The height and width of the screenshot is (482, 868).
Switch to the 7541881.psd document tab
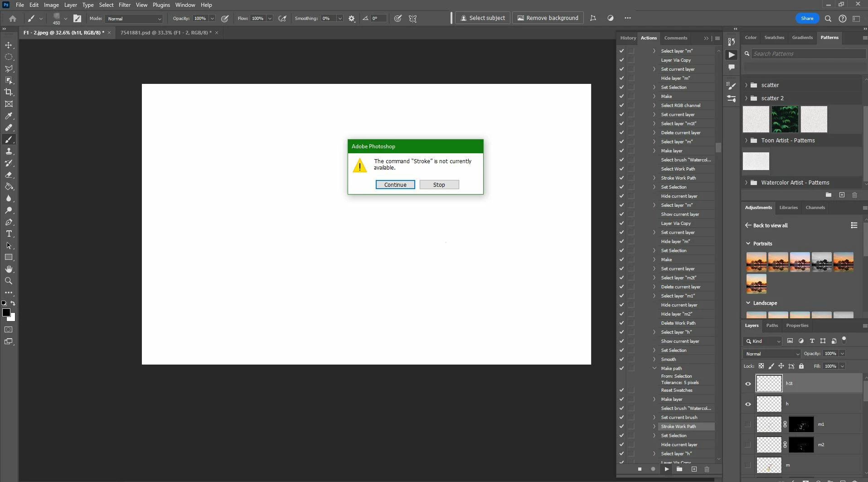coord(166,33)
